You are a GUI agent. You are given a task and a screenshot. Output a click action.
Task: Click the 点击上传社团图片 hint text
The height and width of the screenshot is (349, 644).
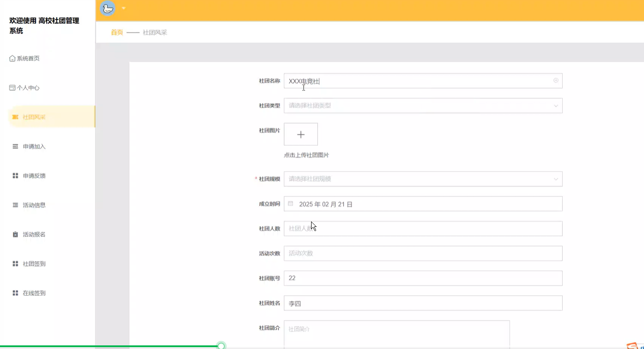coord(307,155)
